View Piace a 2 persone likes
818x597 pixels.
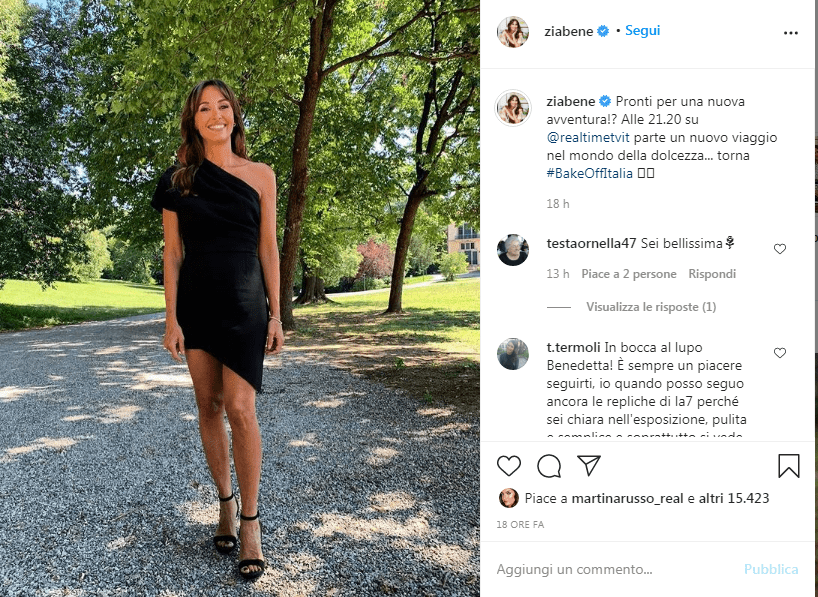pyautogui.click(x=629, y=274)
